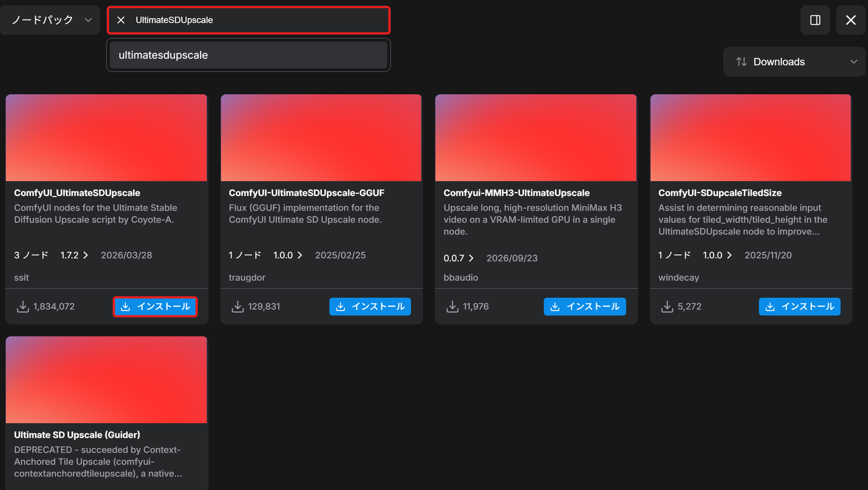Install Comfyui-MMH3-UltimateUpscale pack

tap(585, 307)
